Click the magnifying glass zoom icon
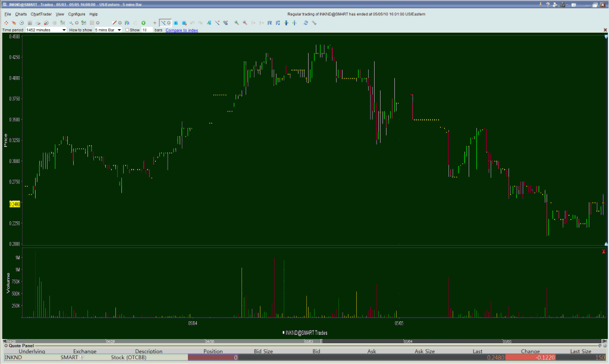Screen dimensions: 609x364 click(71, 23)
